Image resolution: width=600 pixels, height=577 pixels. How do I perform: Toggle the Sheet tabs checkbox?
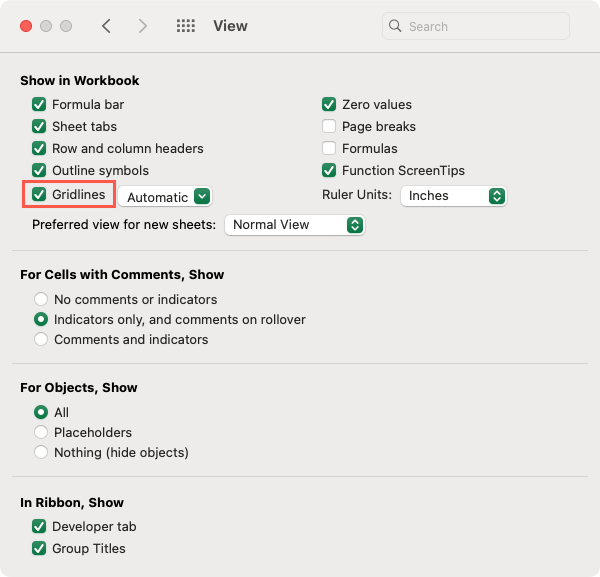coord(39,126)
